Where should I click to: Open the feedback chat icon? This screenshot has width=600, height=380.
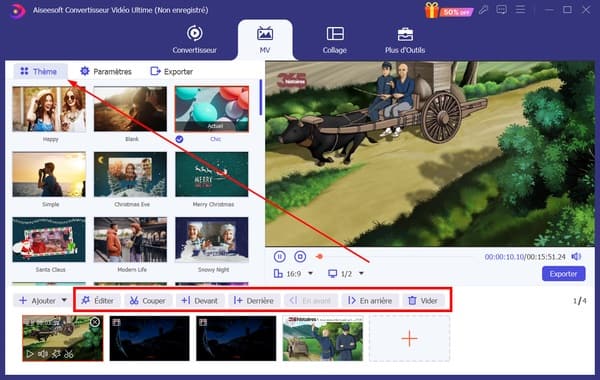[x=501, y=10]
